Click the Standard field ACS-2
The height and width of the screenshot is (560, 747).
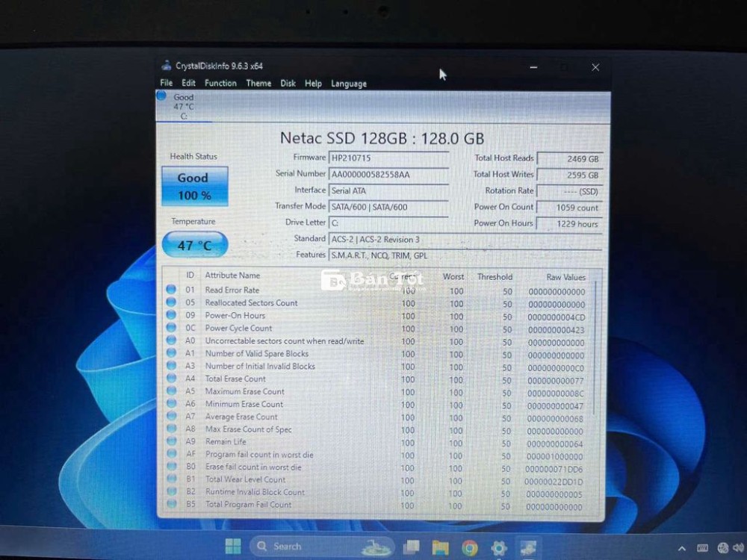point(465,239)
